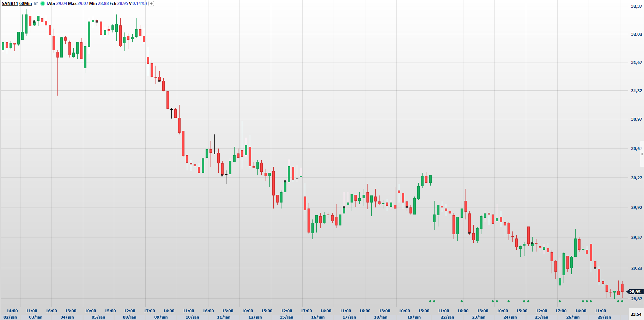Click the SANB11 ticker symbol label
The height and width of the screenshot is (320, 644).
[x=10, y=4]
